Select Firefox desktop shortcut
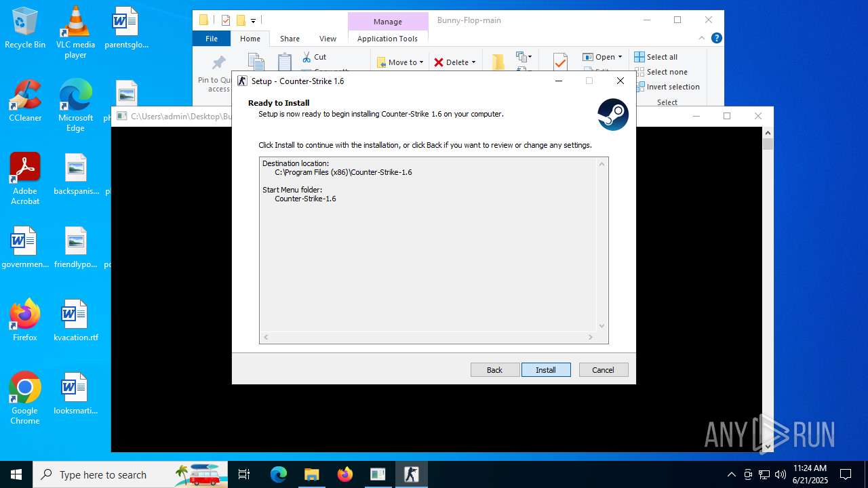Screen dimensions: 868x488 (25, 319)
